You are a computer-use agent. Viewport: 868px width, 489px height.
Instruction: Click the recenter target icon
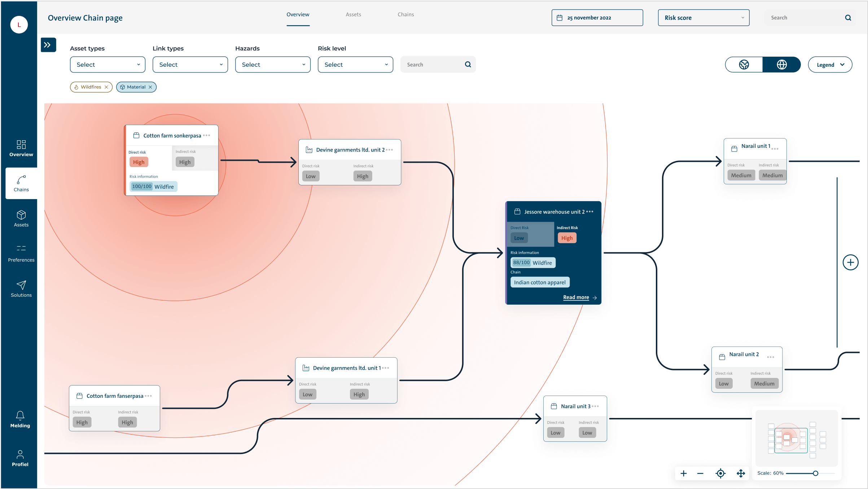point(720,473)
